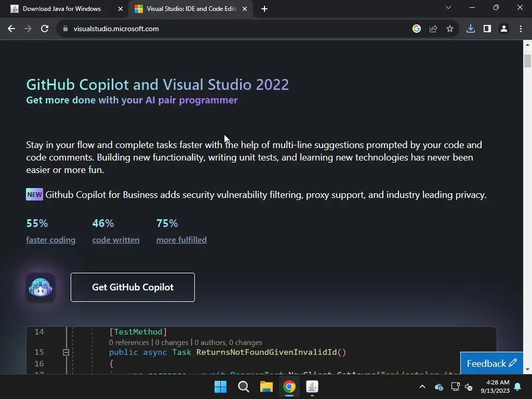Open Chrome profile menu

[x=504, y=29]
